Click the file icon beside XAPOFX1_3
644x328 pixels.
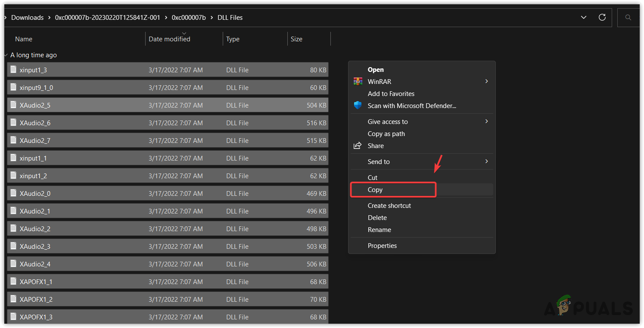coord(13,316)
